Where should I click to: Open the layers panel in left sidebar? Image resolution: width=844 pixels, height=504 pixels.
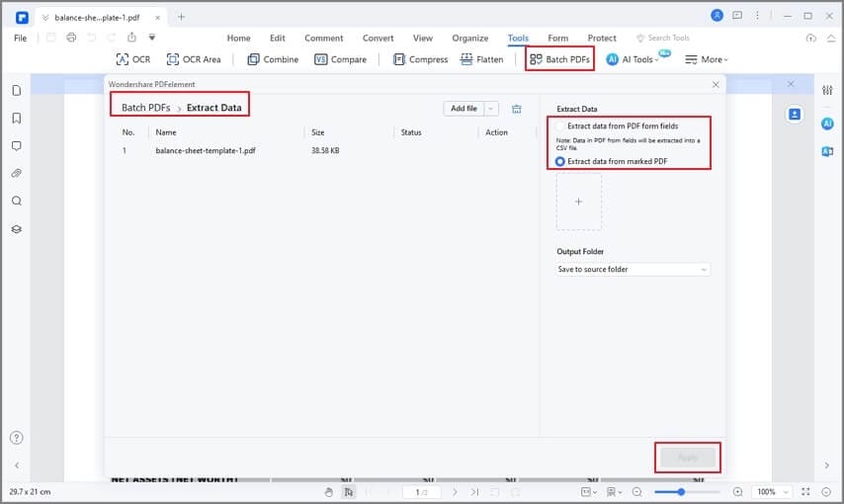[x=17, y=229]
